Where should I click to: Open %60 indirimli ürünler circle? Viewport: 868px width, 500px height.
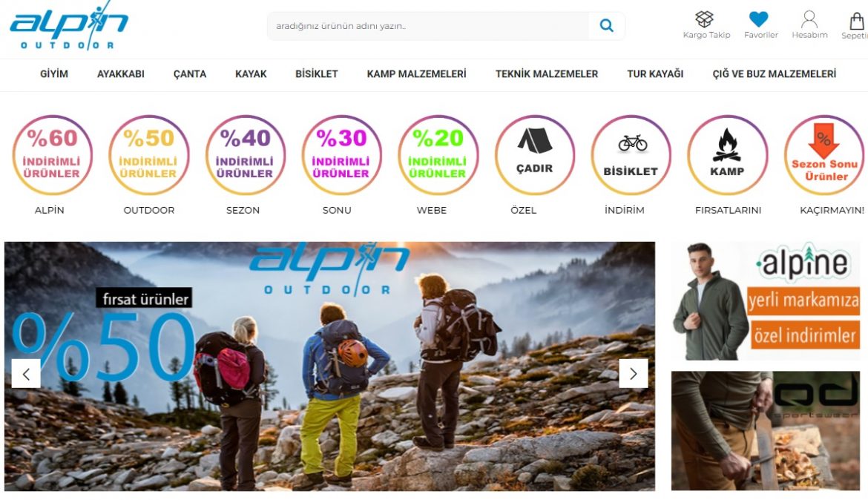click(52, 155)
